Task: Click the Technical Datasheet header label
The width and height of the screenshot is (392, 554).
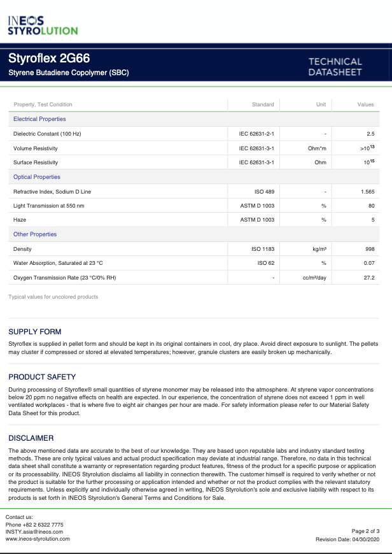Action: (335, 67)
